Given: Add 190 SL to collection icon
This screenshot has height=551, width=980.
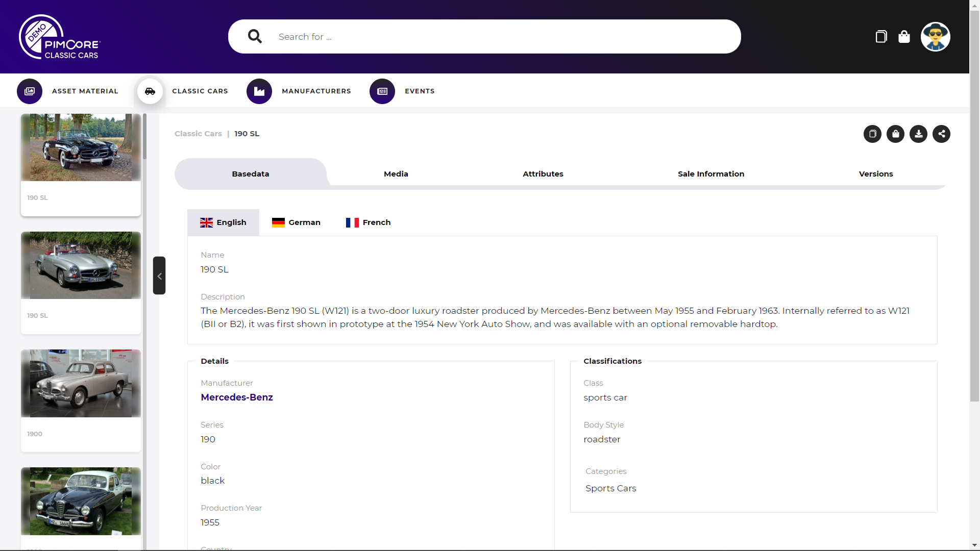Looking at the screenshot, I should coord(872,134).
